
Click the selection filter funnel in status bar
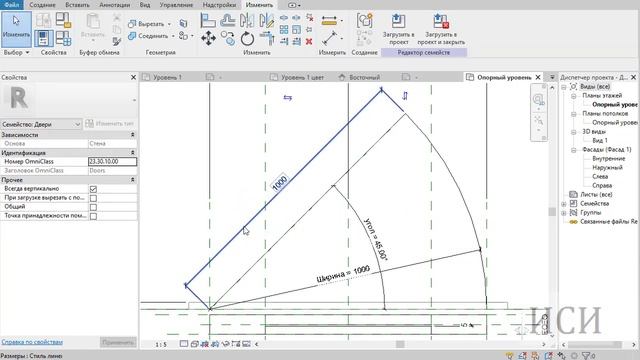(x=586, y=356)
